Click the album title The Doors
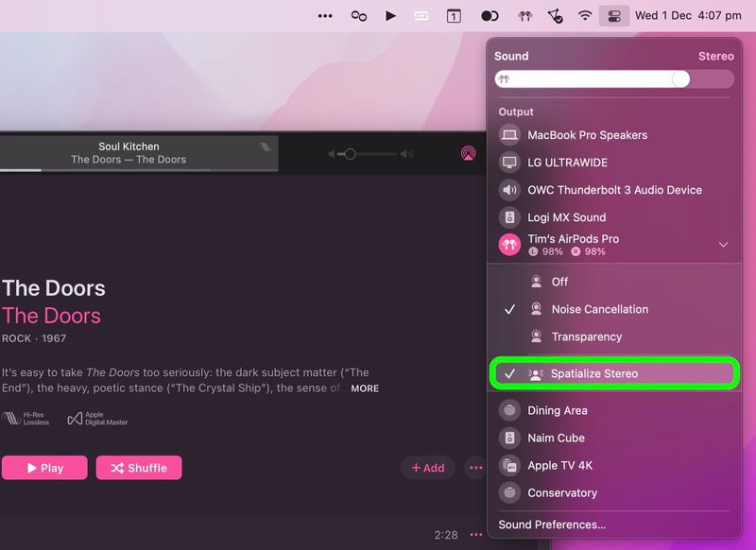 tap(54, 288)
